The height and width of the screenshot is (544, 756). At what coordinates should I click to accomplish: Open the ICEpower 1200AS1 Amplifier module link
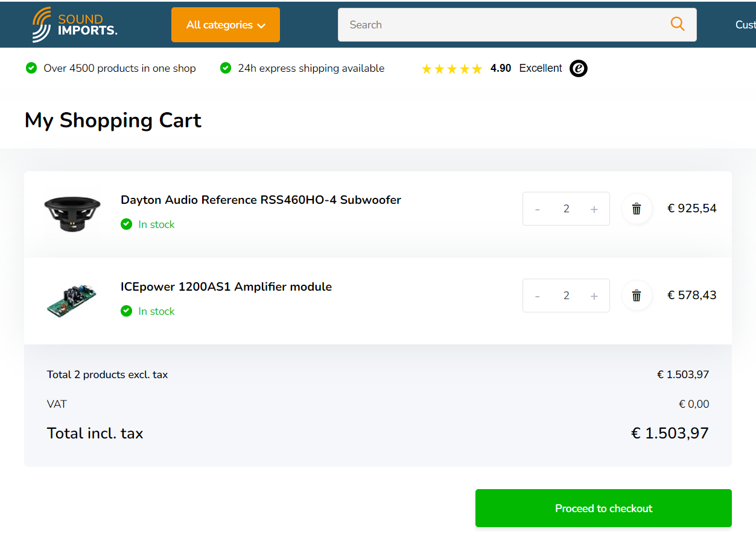(x=226, y=286)
